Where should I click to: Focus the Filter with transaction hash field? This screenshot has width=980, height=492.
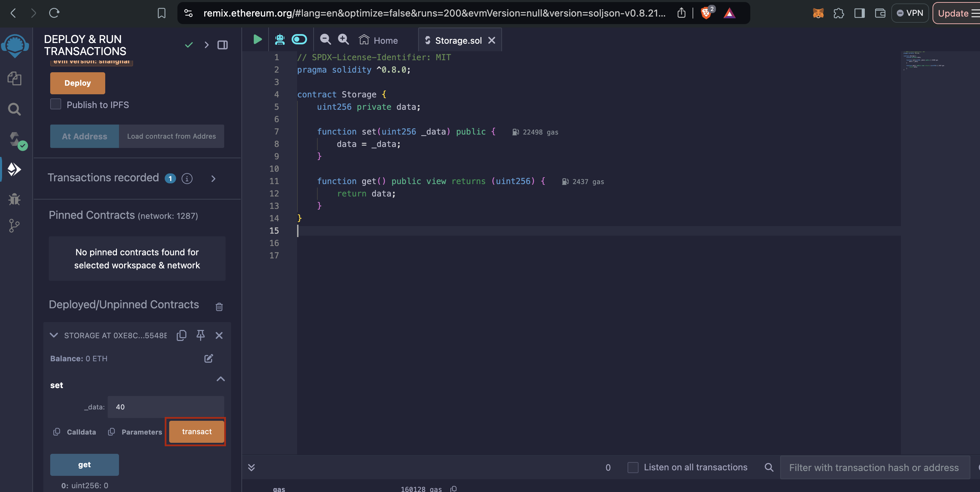[875, 467]
